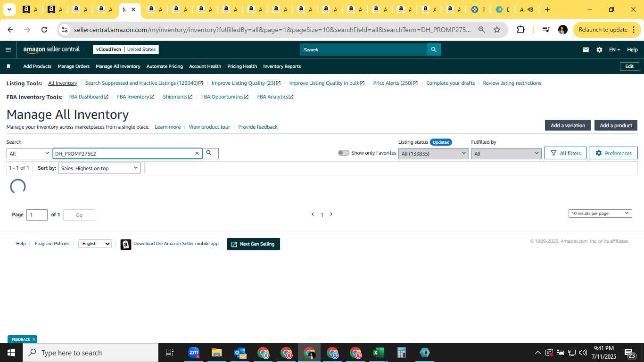Switch the vCloudTech United States account selector
The width and height of the screenshot is (644, 362).
(126, 49)
